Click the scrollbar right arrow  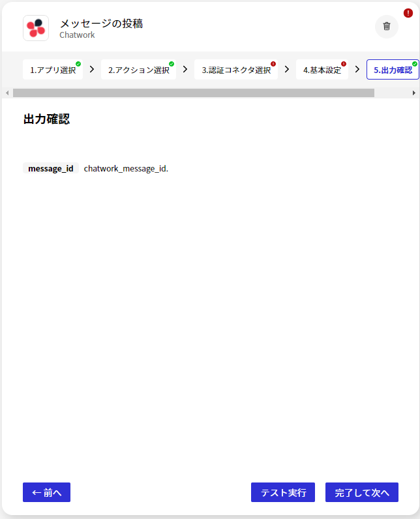pos(413,93)
